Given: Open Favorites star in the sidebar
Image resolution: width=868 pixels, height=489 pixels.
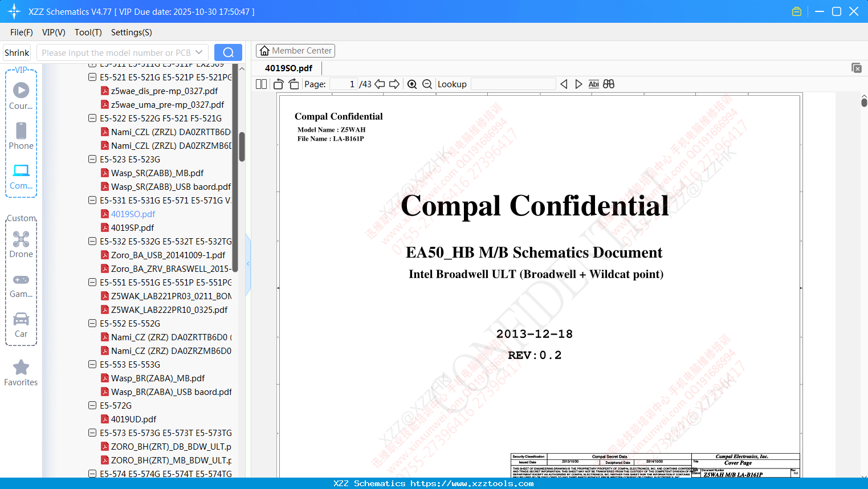Looking at the screenshot, I should point(21,373).
